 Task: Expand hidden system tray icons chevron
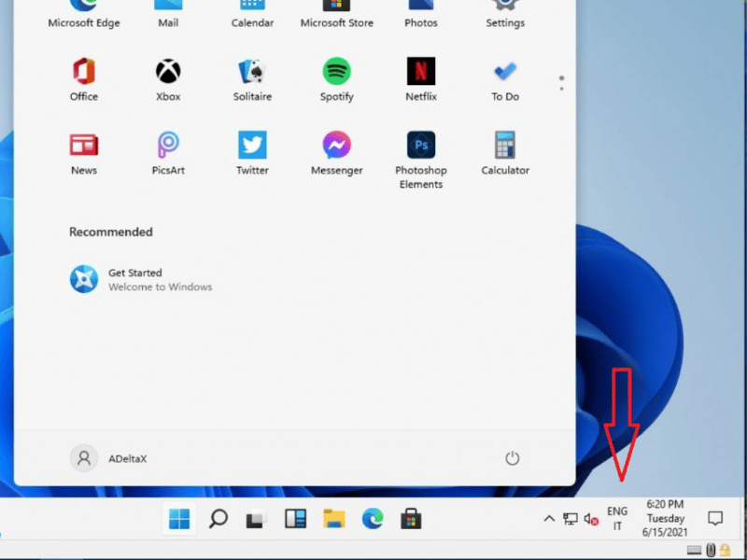click(549, 519)
